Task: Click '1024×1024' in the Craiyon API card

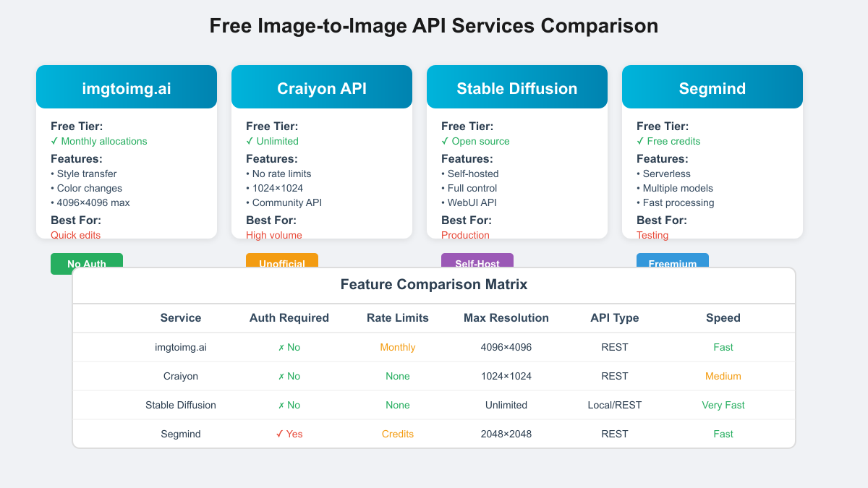Action: click(x=274, y=188)
